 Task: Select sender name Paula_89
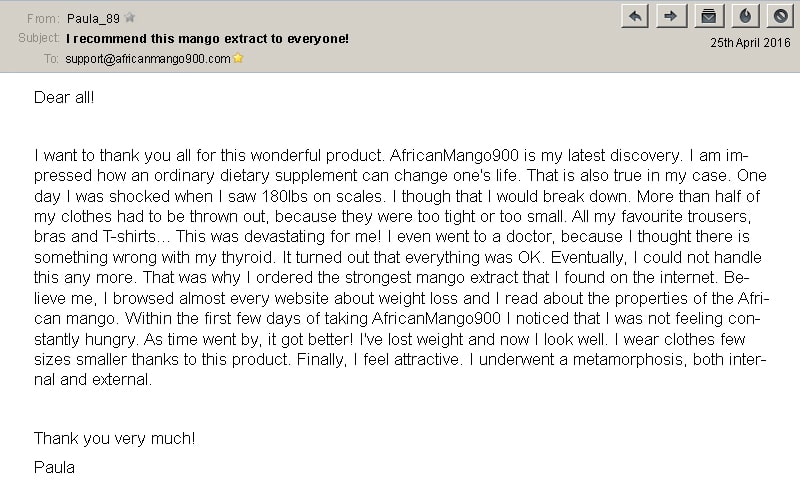(x=93, y=19)
